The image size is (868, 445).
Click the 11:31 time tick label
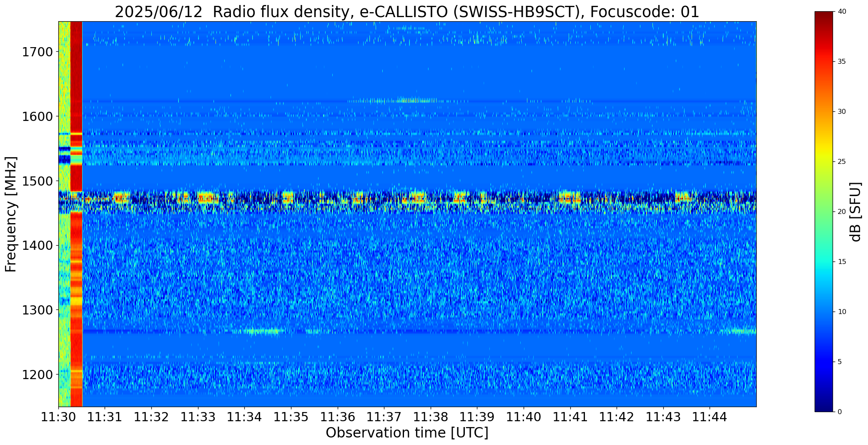(105, 417)
